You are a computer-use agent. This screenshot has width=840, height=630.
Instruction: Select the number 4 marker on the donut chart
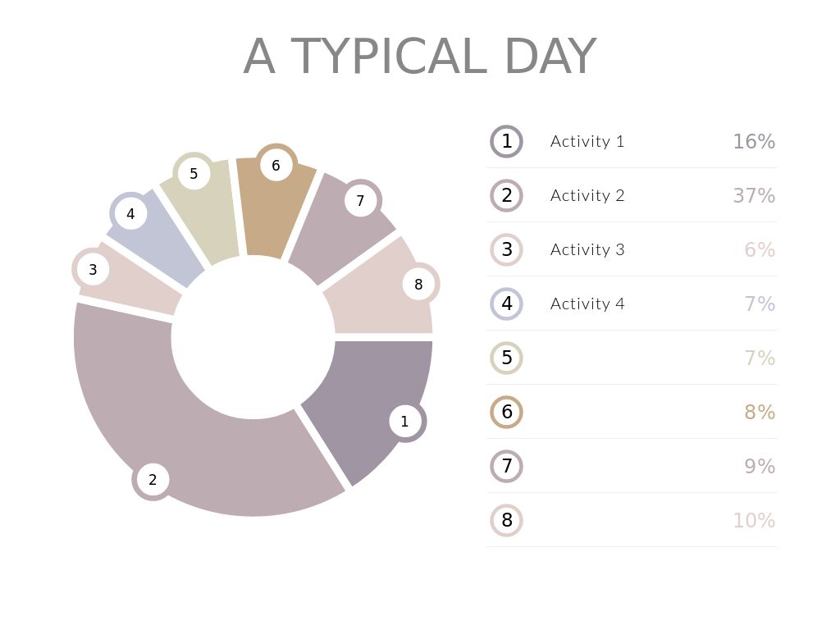pos(130,214)
